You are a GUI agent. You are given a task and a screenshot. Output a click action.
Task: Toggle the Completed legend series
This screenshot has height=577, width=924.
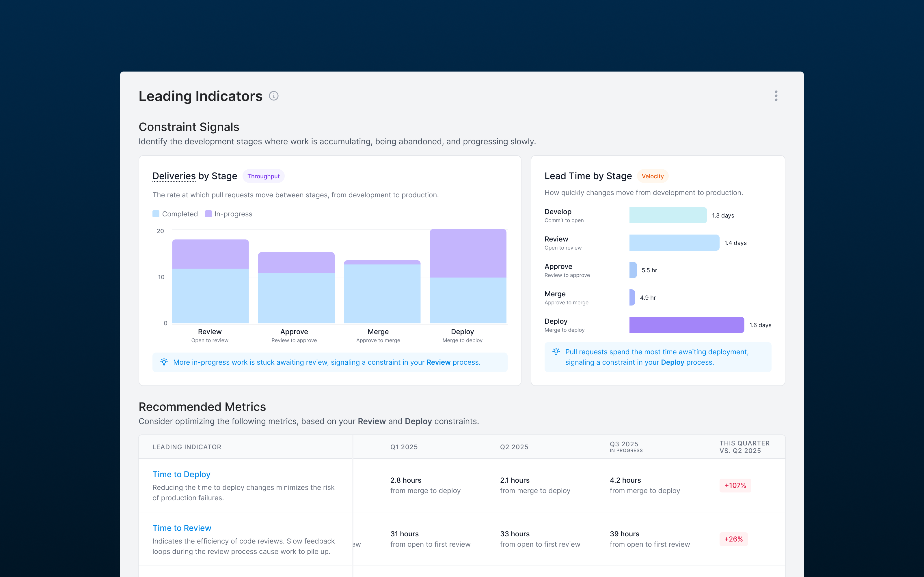pos(179,214)
